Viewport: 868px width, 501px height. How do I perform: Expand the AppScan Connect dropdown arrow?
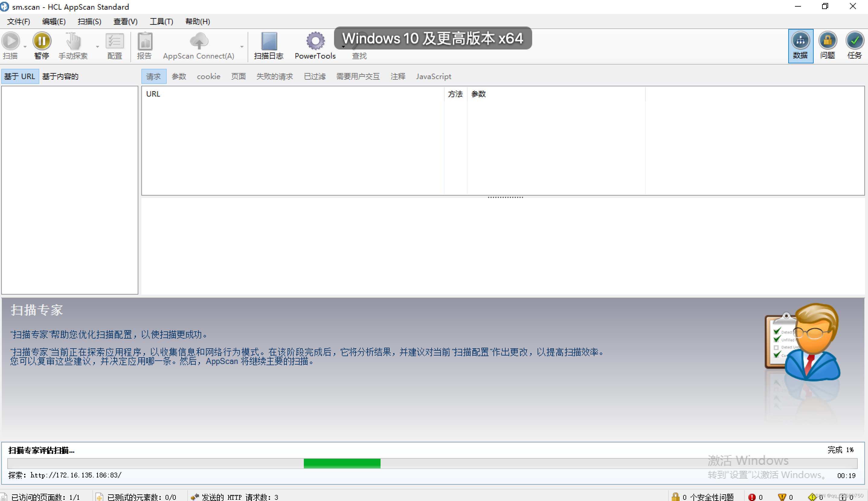tap(242, 46)
